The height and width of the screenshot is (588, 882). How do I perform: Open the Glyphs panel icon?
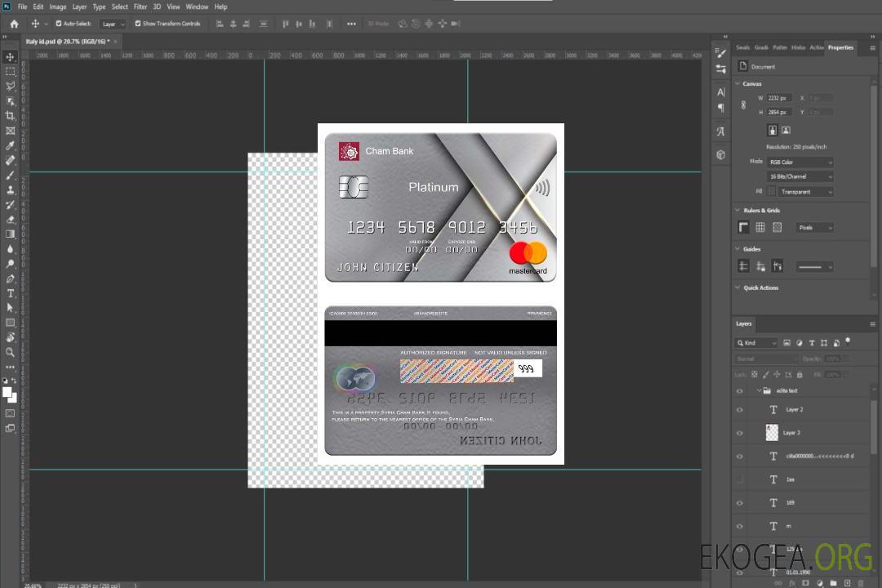(x=721, y=131)
